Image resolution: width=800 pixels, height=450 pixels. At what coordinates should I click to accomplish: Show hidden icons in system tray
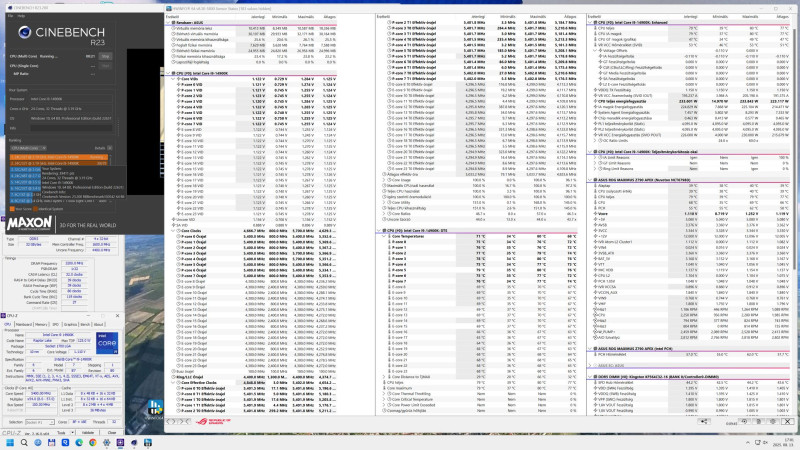(x=747, y=443)
